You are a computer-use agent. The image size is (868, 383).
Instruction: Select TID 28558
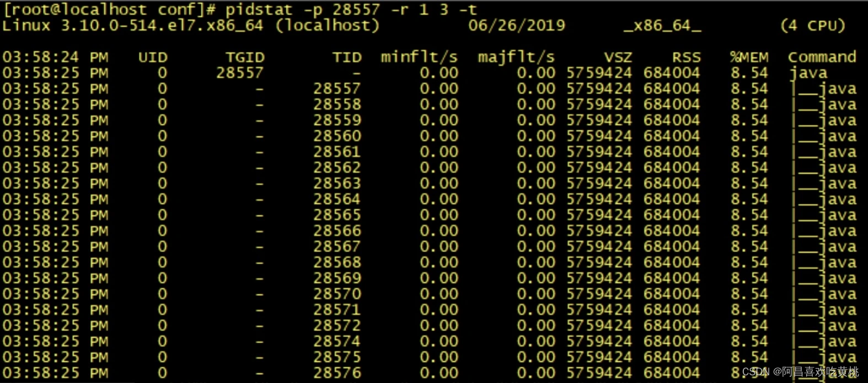337,105
